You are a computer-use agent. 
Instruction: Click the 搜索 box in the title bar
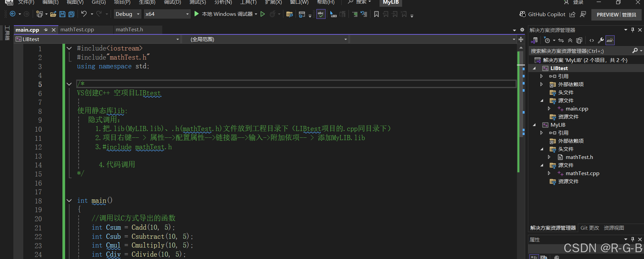click(360, 2)
